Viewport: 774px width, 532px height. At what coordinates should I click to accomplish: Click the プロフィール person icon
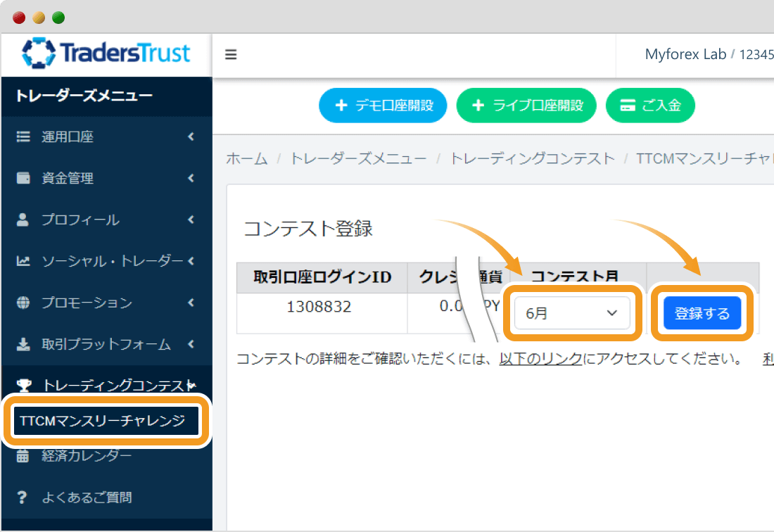[23, 220]
